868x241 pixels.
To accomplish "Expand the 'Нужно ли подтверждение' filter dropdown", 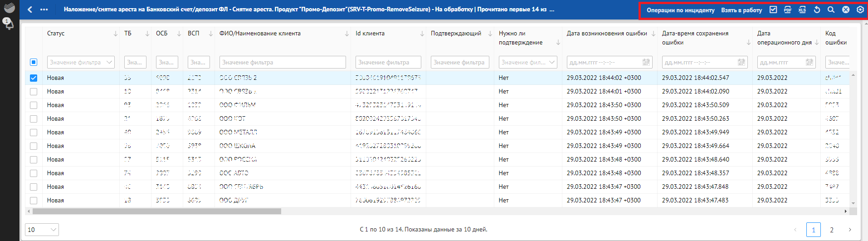I will (528, 62).
